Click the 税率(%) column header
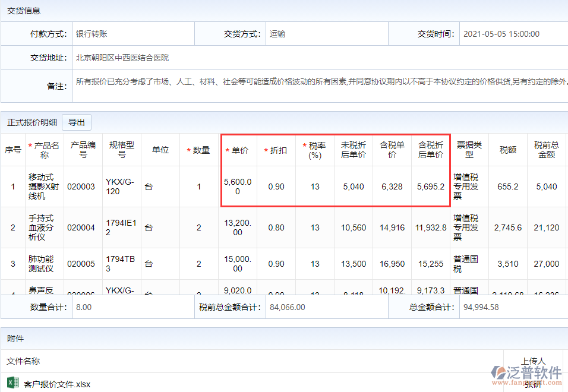 click(314, 150)
